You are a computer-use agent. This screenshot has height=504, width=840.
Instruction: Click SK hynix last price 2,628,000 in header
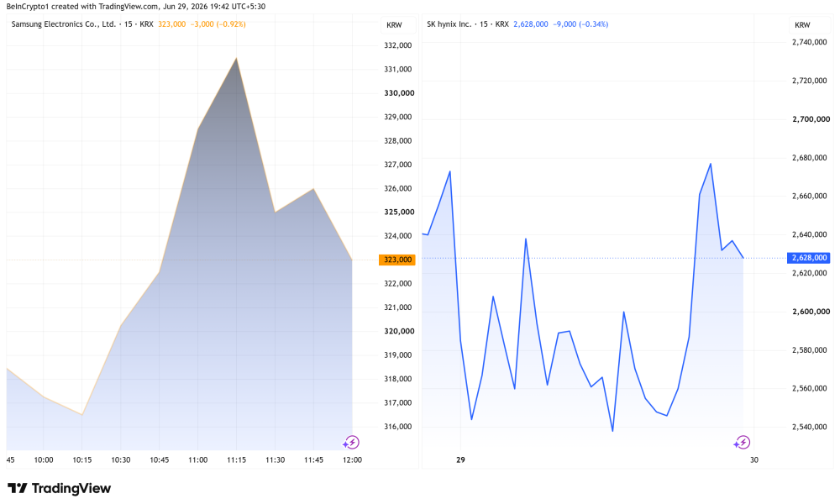530,24
